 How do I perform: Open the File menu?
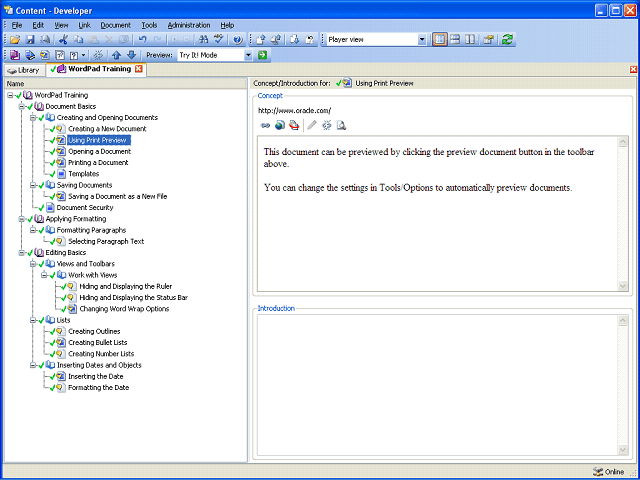point(17,25)
